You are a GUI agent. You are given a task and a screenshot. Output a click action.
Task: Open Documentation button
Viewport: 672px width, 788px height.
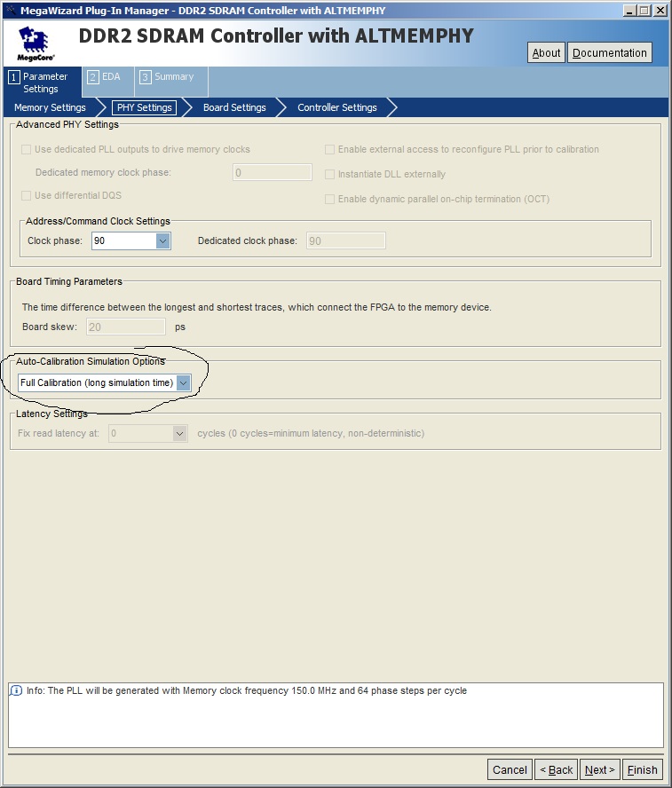coord(610,52)
